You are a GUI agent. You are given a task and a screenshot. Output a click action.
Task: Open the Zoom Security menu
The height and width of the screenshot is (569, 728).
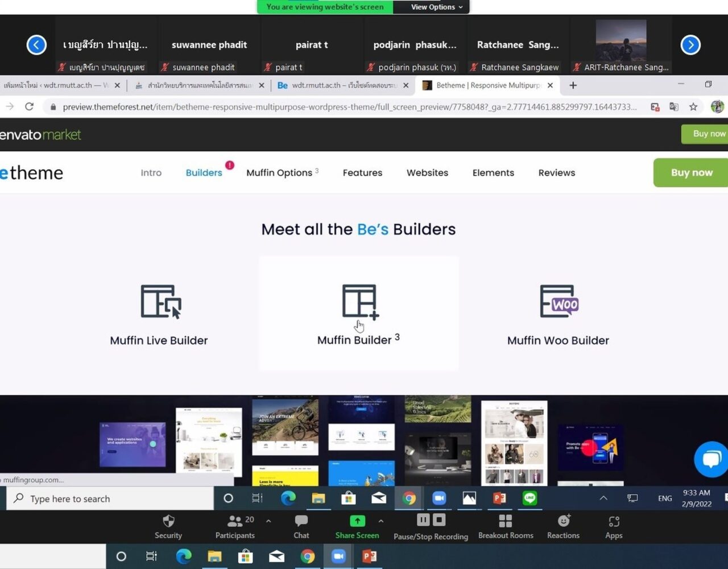point(168,527)
